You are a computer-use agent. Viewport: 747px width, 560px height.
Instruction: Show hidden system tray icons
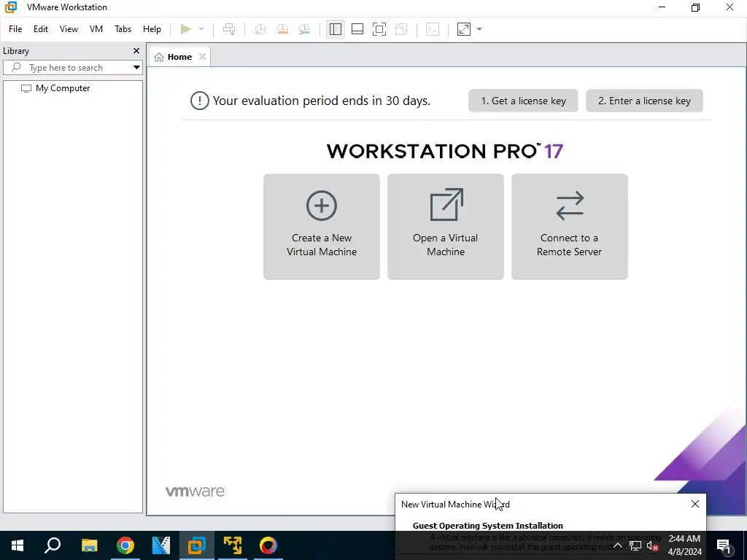(617, 545)
